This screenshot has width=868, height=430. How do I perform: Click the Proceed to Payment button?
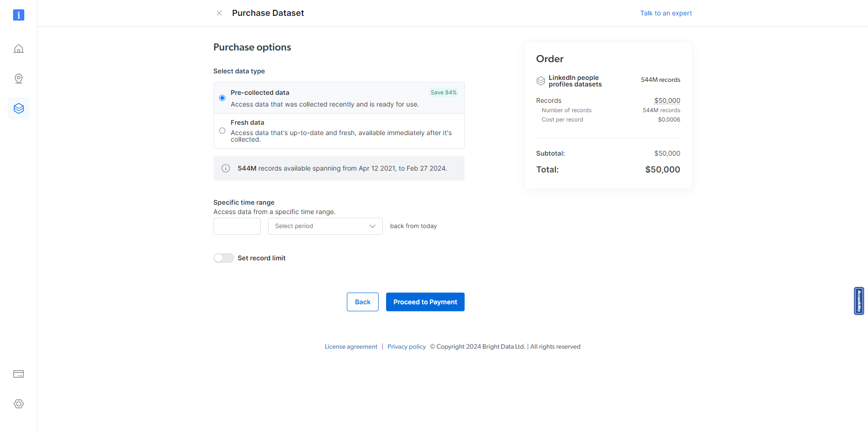[x=425, y=302]
